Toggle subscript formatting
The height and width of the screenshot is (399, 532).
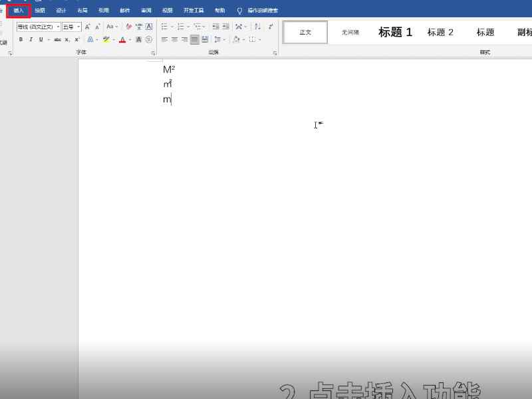(x=66, y=39)
